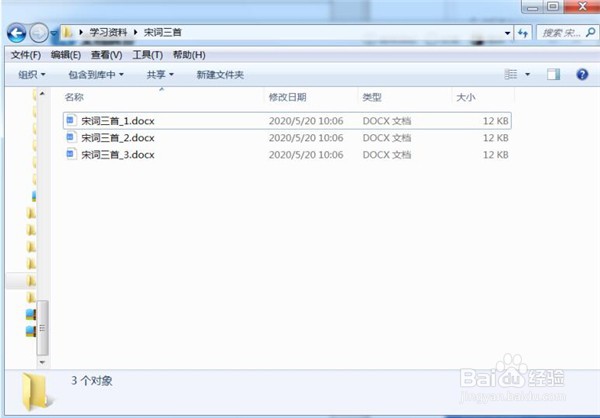Open the 编辑(E) menu
600x418 pixels.
pyautogui.click(x=65, y=55)
